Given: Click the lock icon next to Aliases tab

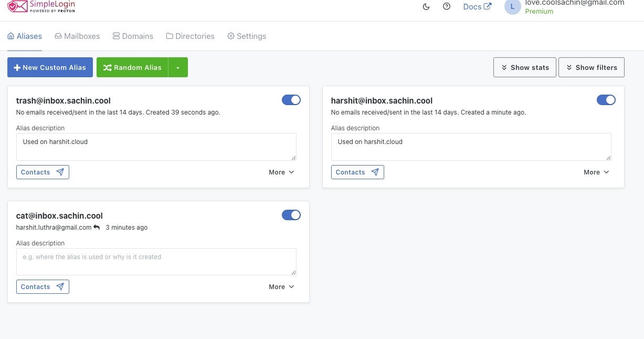Looking at the screenshot, I should pyautogui.click(x=10, y=36).
